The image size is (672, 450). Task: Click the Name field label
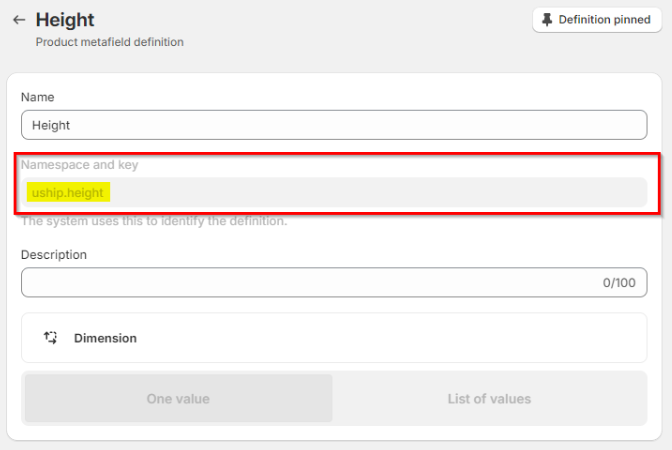coord(38,97)
